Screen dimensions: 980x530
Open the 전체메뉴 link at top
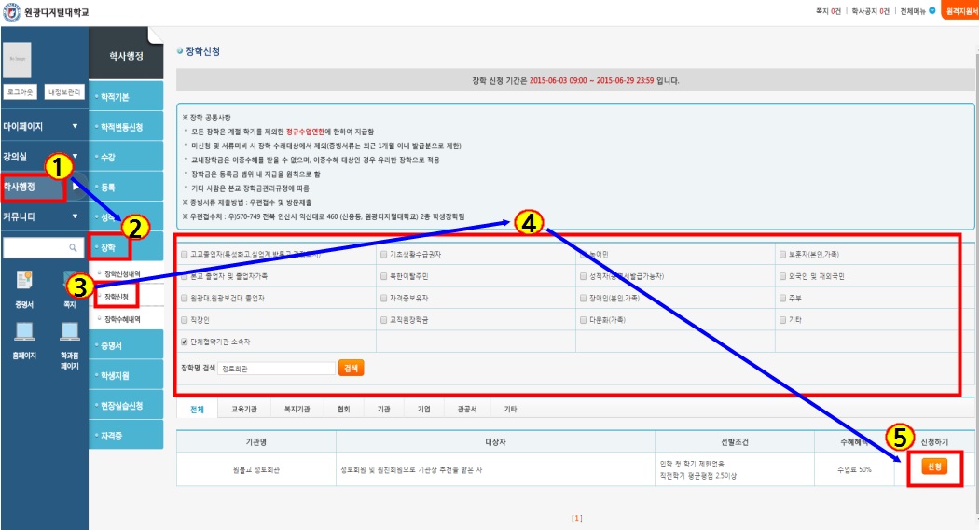coord(913,11)
